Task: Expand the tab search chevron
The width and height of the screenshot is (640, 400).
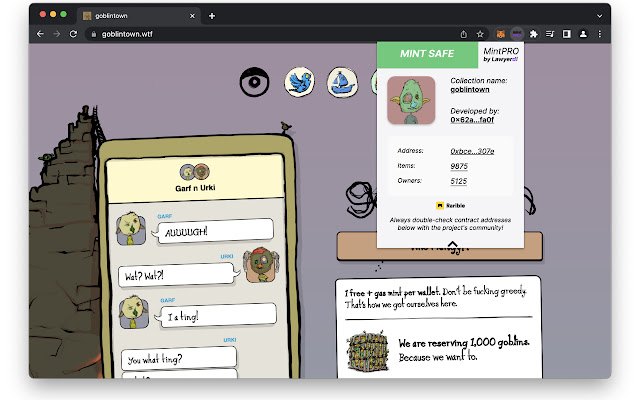Action: coord(599,16)
